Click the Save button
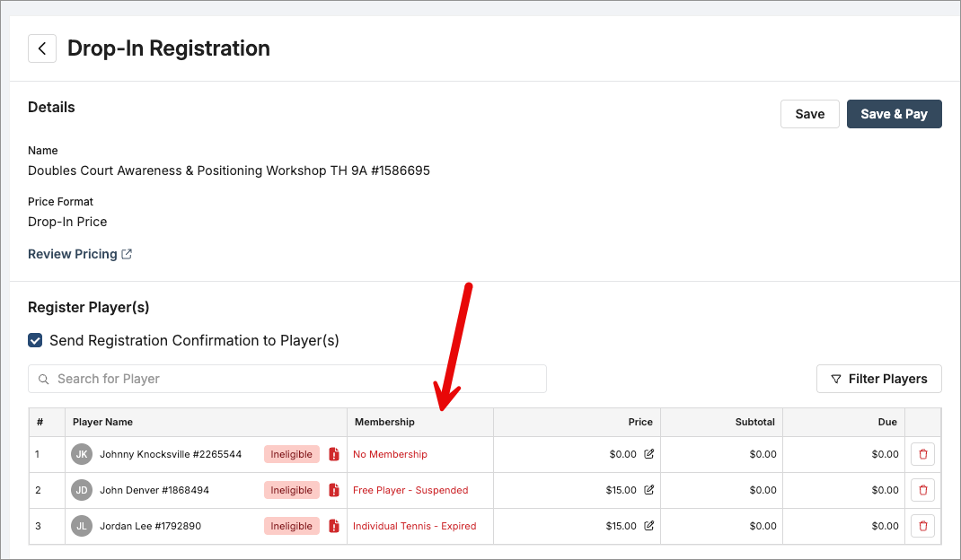Screen dimensions: 961x560 809,114
